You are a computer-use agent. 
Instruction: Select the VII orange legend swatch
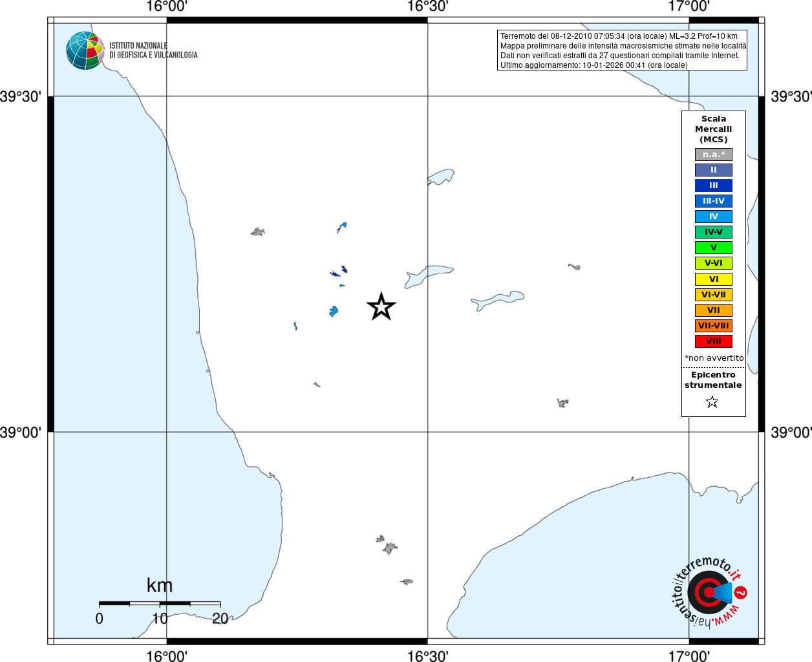click(714, 310)
